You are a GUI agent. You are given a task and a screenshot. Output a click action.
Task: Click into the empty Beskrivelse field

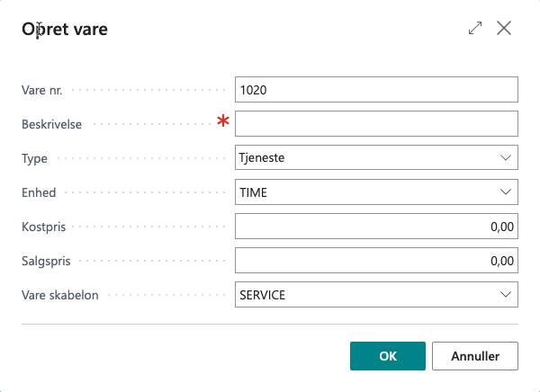376,124
